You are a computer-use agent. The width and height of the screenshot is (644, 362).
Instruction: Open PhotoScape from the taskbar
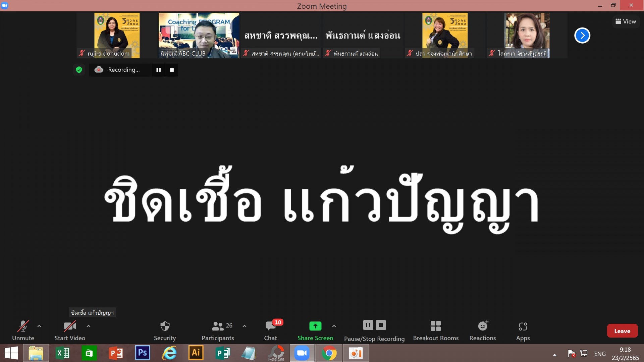276,353
